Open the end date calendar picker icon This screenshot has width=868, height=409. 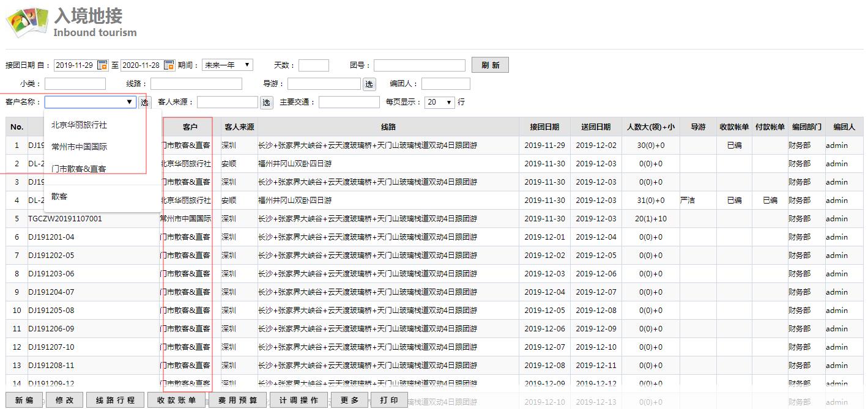(x=169, y=65)
